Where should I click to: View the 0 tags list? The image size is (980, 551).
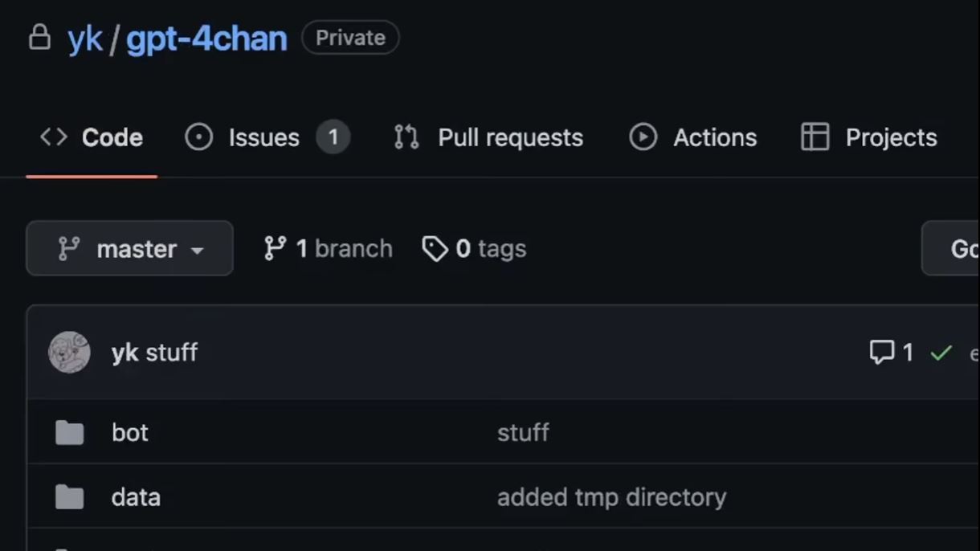475,249
